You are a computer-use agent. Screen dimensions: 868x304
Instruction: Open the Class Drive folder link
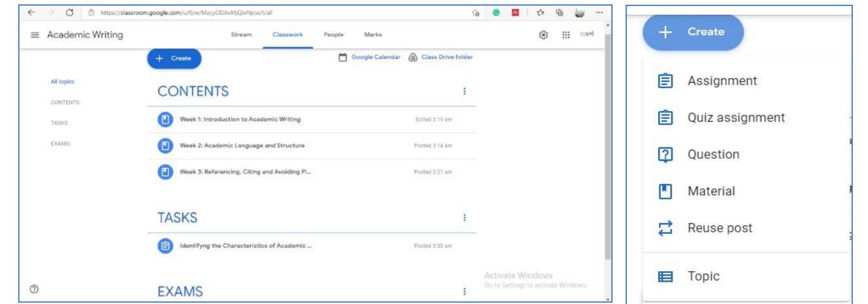441,57
